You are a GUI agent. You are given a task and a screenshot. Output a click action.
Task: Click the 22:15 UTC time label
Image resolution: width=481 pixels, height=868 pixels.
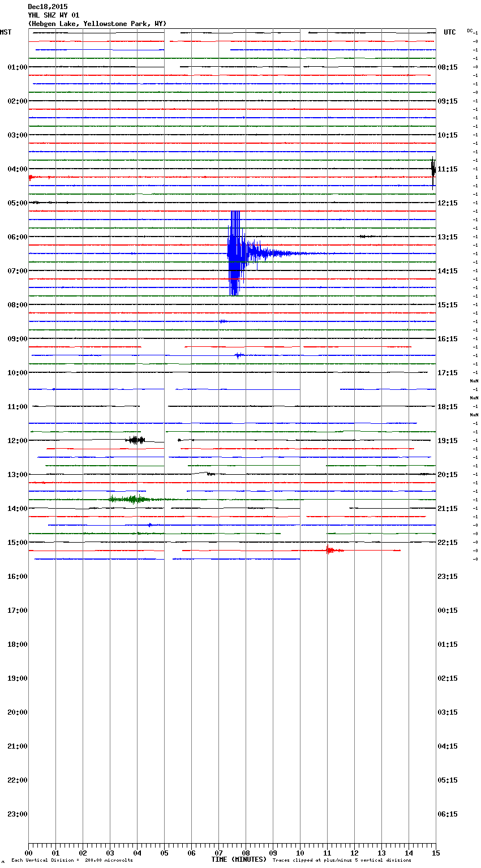[x=448, y=543]
